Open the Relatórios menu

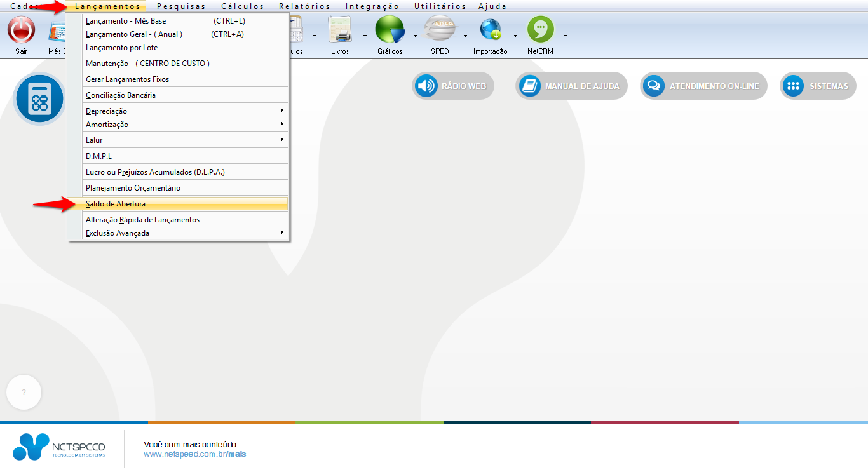click(x=304, y=6)
